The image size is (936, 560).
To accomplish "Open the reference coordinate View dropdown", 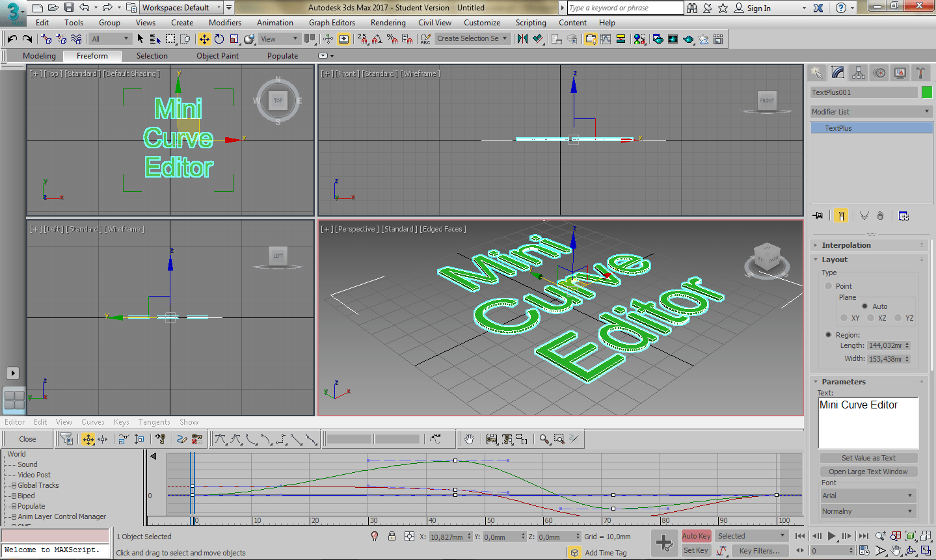I will [279, 39].
